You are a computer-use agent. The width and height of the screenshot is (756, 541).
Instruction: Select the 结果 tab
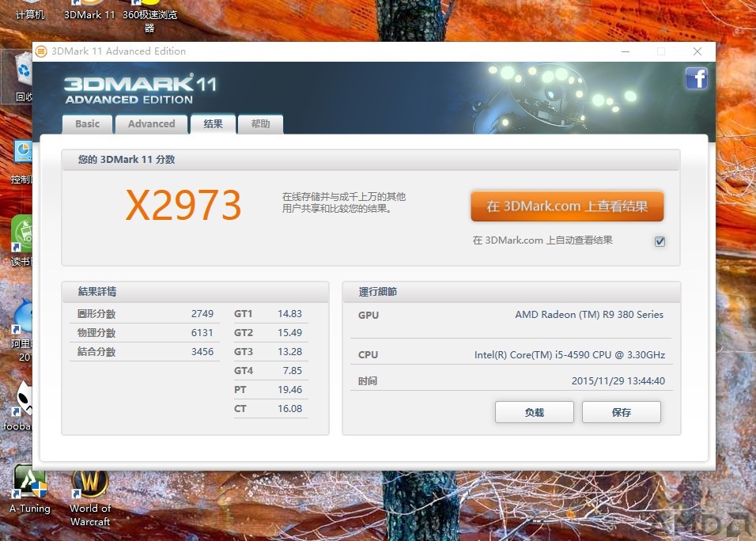pos(213,124)
